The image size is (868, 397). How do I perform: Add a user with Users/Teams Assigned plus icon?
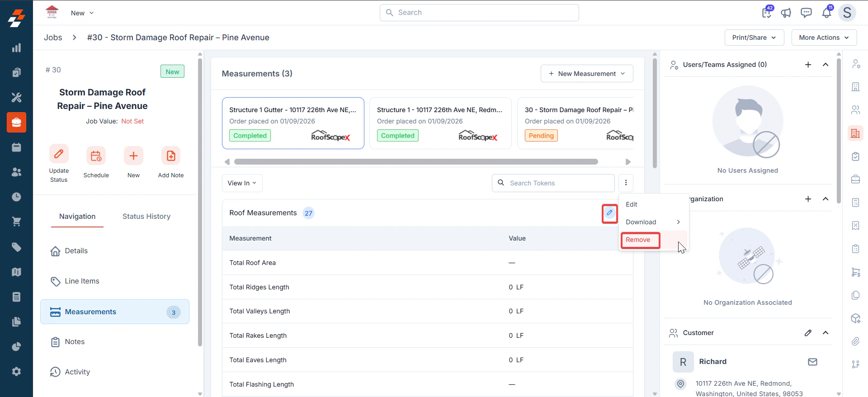click(808, 65)
